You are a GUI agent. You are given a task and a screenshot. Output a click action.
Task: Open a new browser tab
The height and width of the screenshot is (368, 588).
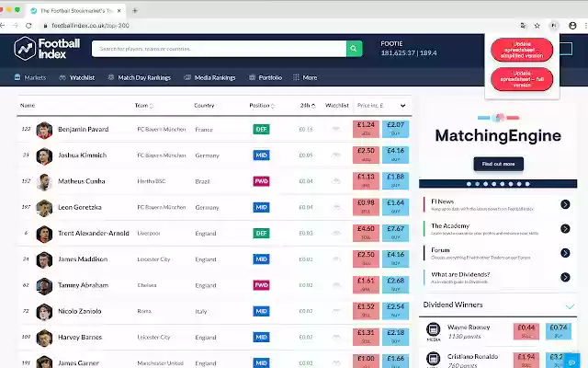point(135,10)
